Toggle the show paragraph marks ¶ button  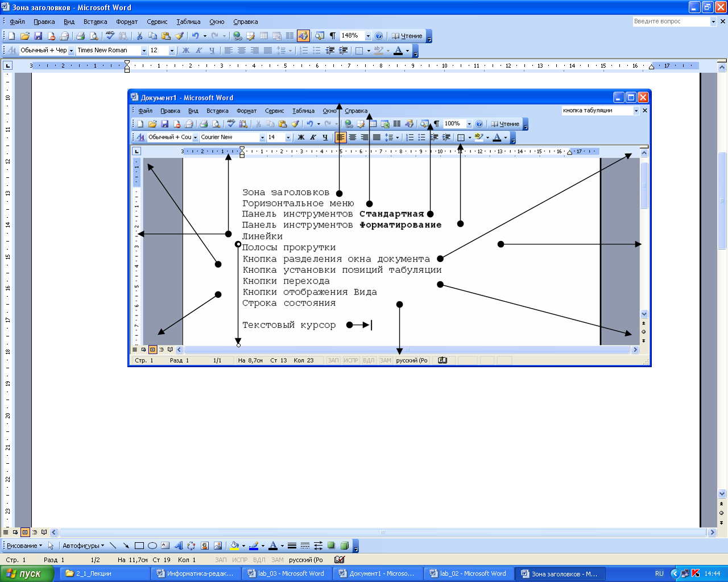point(333,36)
